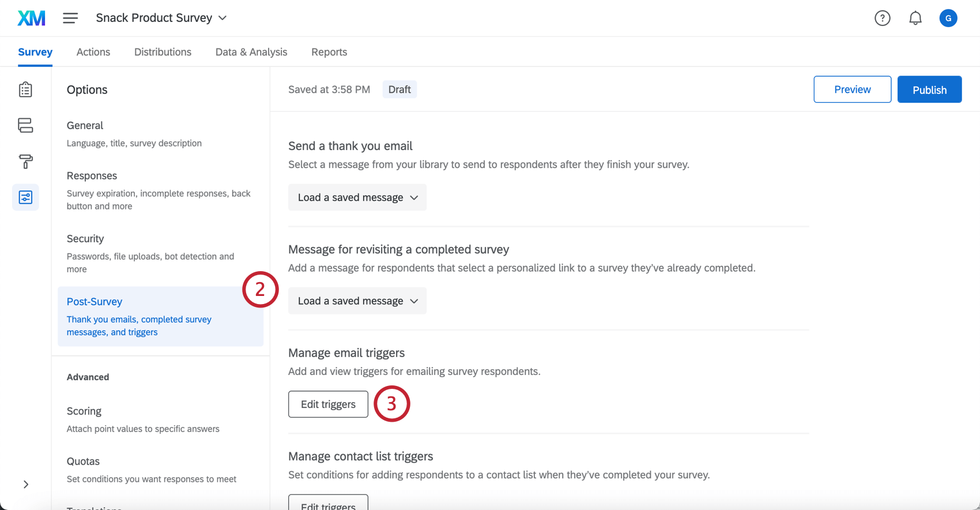Open the hamburger navigation menu
This screenshot has width=980, height=510.
tap(70, 18)
